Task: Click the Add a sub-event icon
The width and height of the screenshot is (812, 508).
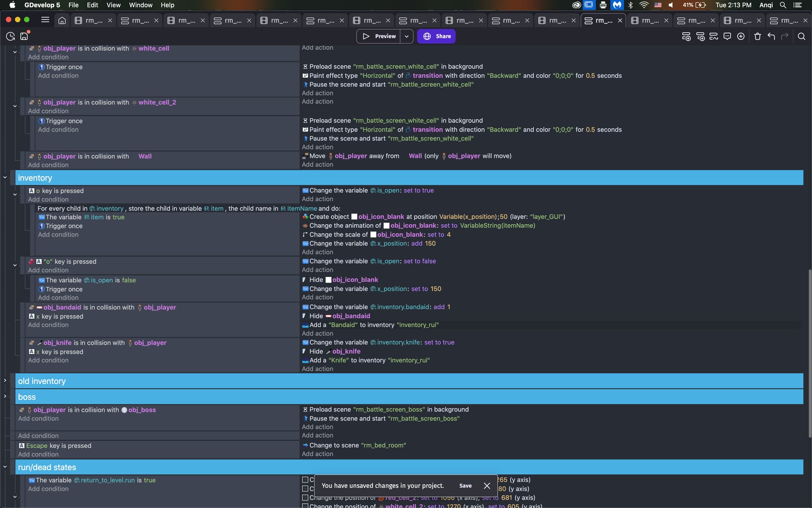Action: tap(700, 36)
